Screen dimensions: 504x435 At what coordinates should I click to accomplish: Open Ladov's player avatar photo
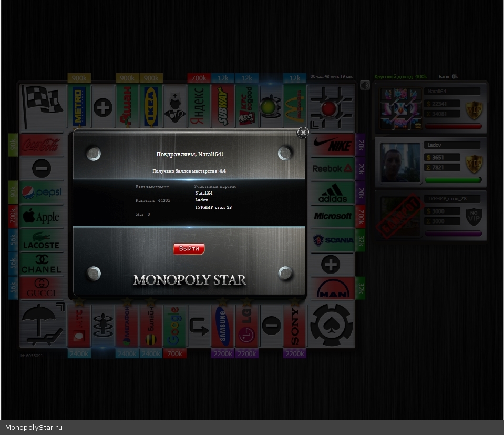(x=400, y=163)
